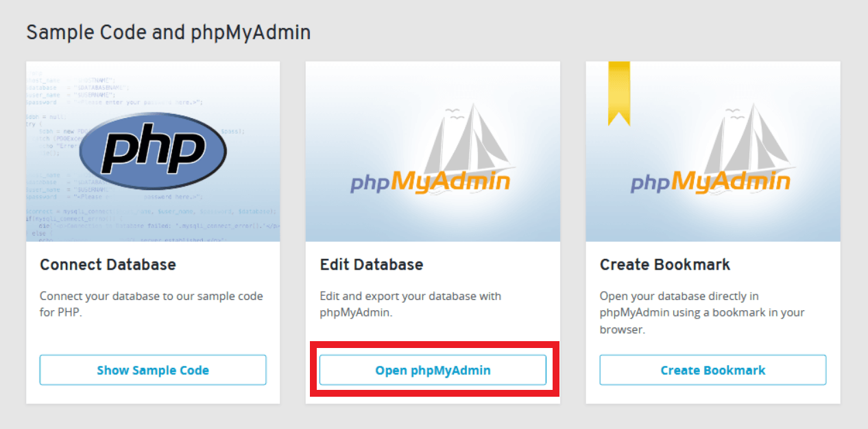This screenshot has width=868, height=429.
Task: Click the yellow bookmark ribbon icon
Action: (619, 93)
